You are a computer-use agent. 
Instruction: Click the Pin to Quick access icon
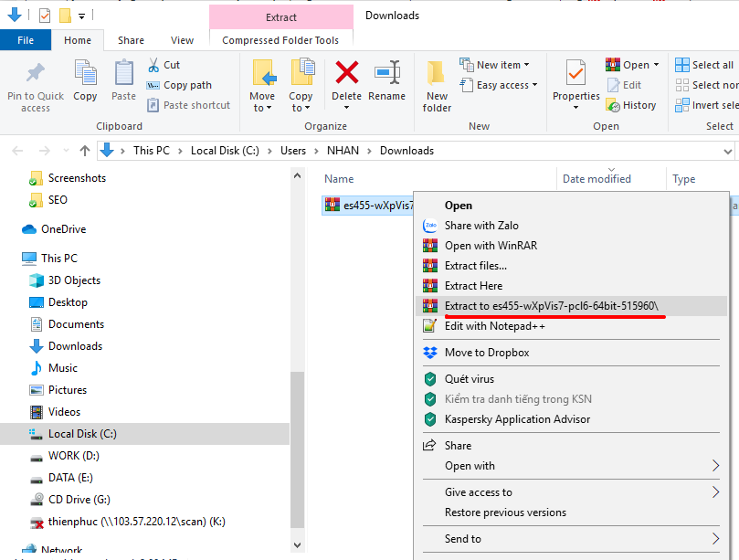click(x=36, y=74)
